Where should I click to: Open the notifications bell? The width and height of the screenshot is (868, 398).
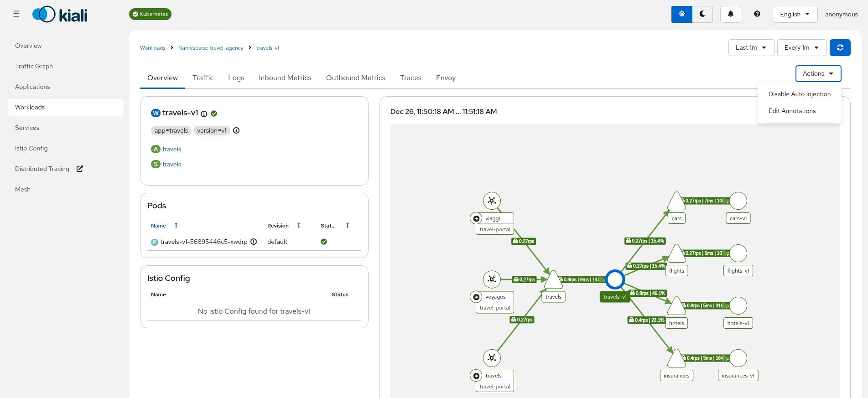730,14
